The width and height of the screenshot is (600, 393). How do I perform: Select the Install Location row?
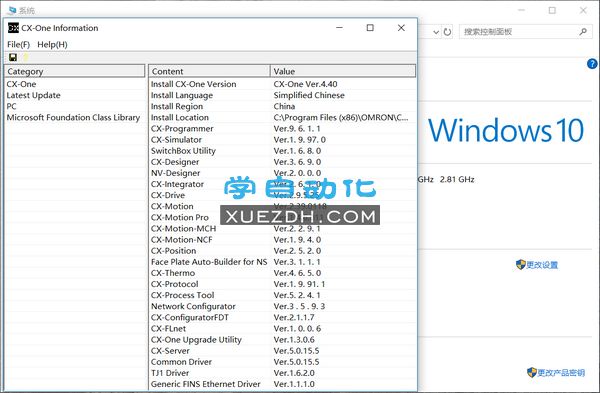pos(282,117)
